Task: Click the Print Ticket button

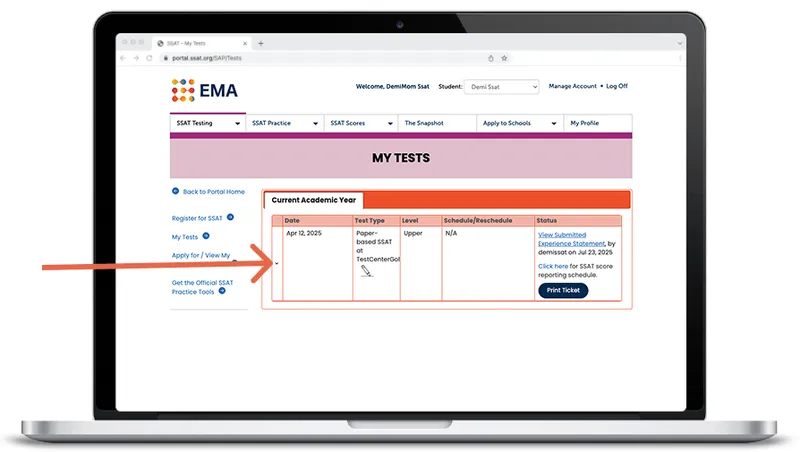Action: (563, 290)
